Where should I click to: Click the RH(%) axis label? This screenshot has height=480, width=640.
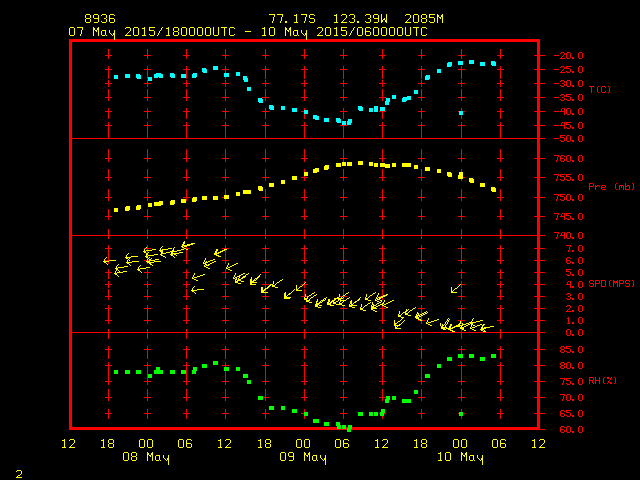602,381
